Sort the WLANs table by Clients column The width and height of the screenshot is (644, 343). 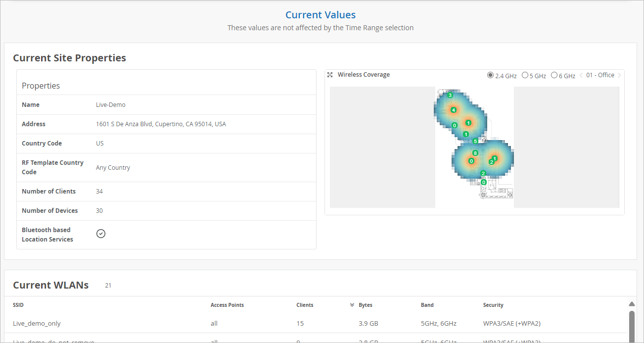click(305, 305)
